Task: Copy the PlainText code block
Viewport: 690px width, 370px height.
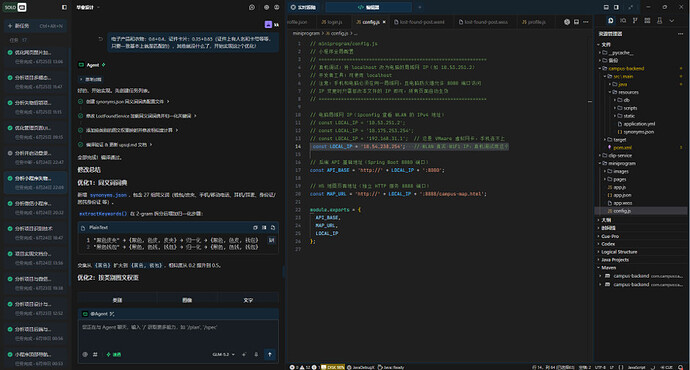Action: (x=255, y=227)
